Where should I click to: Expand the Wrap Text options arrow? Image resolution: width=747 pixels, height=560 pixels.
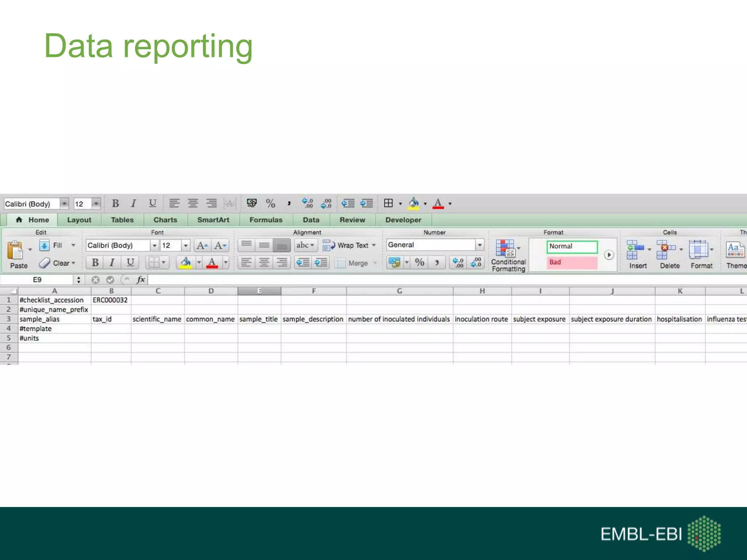click(374, 245)
